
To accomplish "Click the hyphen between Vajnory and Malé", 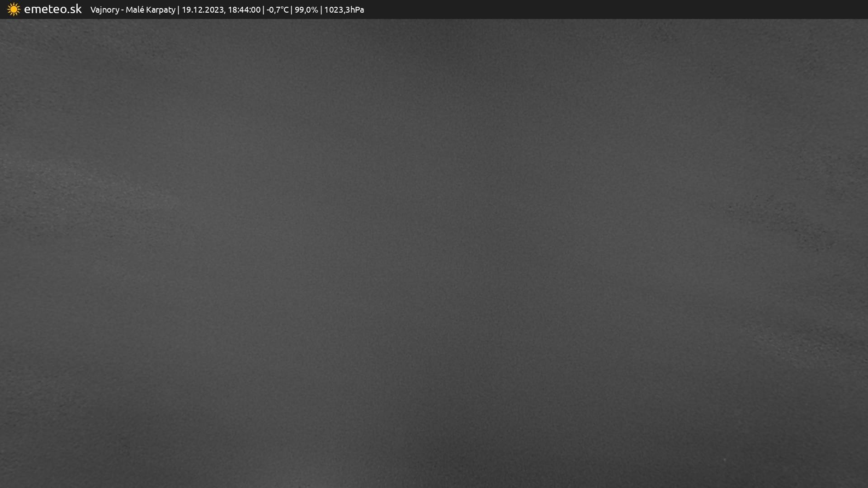I will 123,10.
